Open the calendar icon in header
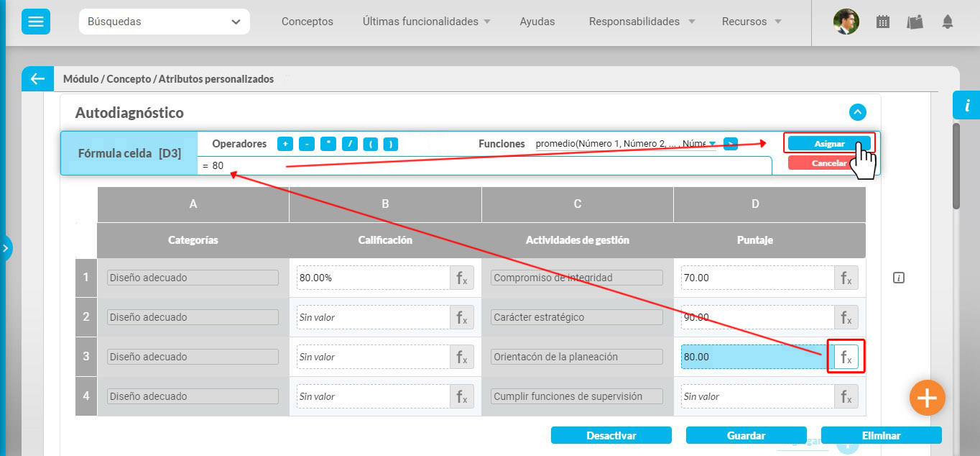The width and height of the screenshot is (980, 456). [883, 22]
